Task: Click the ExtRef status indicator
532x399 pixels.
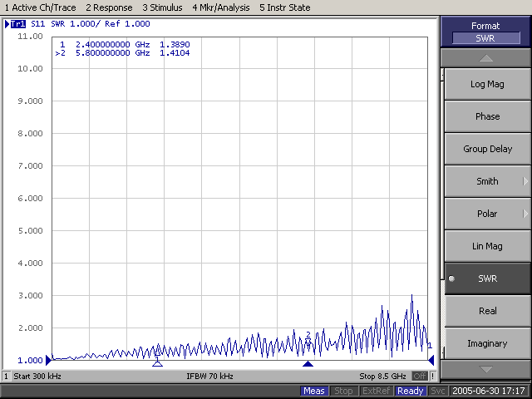Action: (x=376, y=391)
